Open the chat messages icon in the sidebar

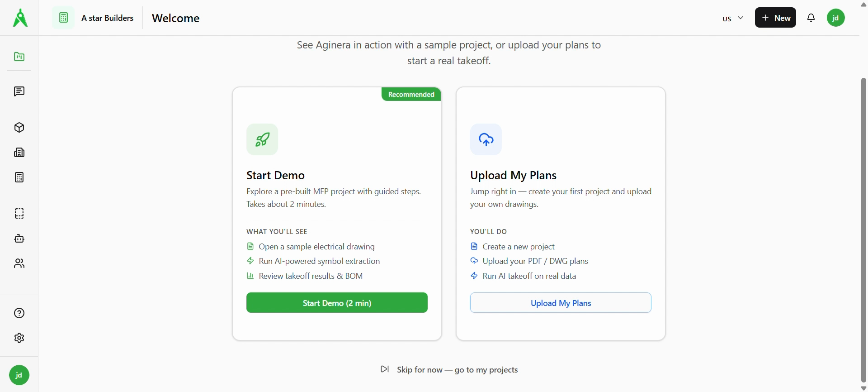point(19,91)
